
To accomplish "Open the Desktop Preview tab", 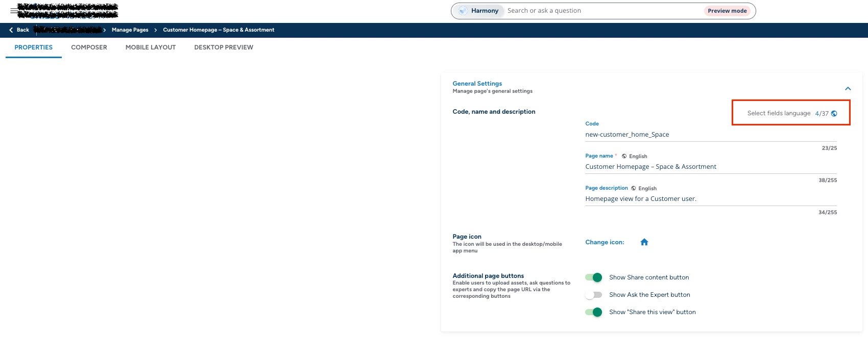I will [x=224, y=47].
